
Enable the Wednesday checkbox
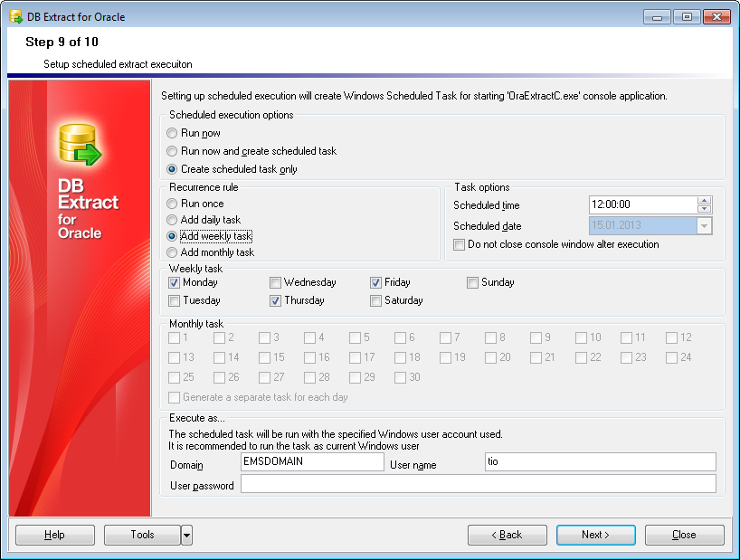[x=275, y=282]
